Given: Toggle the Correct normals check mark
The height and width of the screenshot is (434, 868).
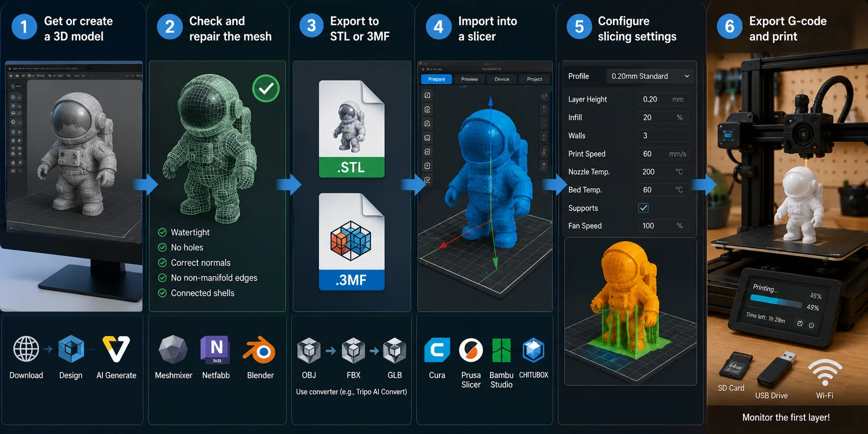Looking at the screenshot, I should (162, 263).
